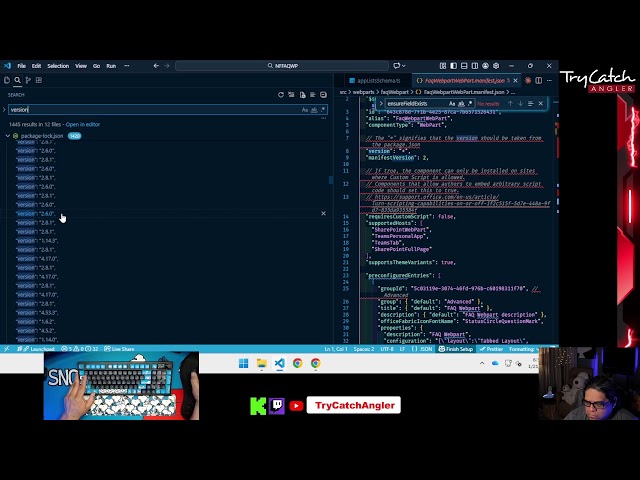Toggle search details ellipsis under search box
The image size is (640, 480).
tap(324, 118)
